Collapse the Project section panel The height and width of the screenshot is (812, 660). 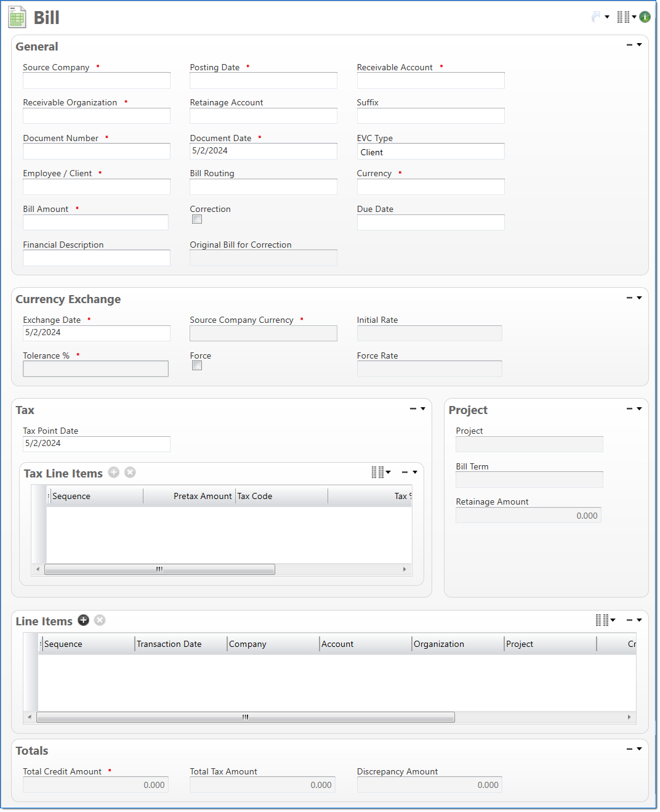629,409
